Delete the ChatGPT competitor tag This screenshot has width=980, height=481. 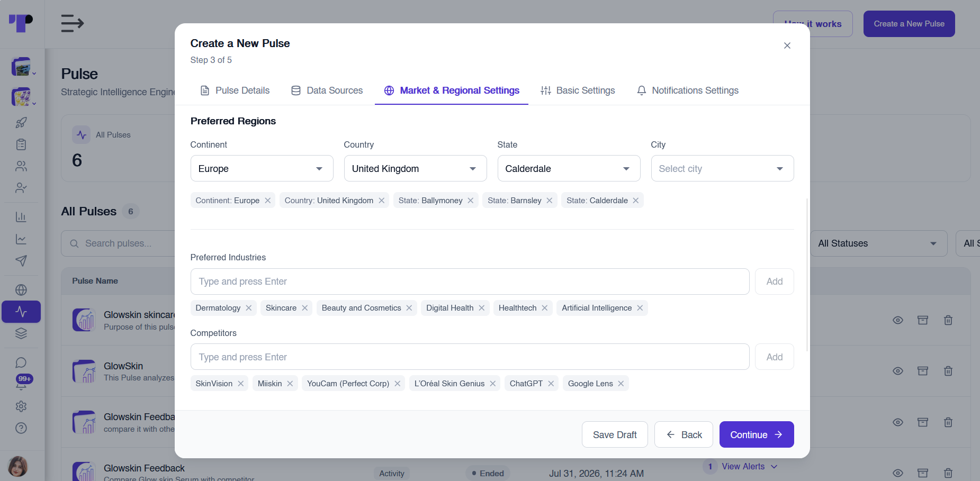pyautogui.click(x=551, y=384)
